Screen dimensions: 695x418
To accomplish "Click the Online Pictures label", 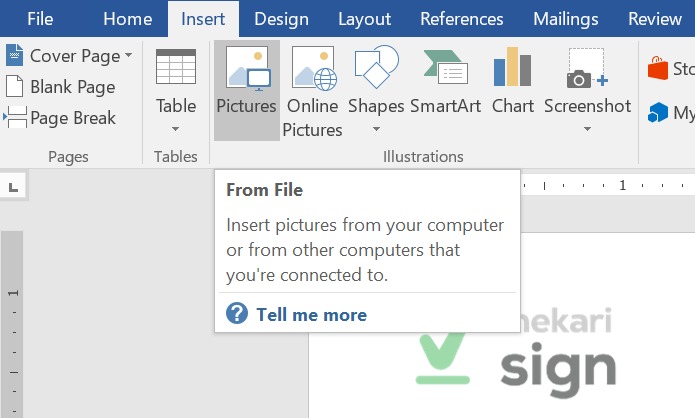I will (312, 118).
